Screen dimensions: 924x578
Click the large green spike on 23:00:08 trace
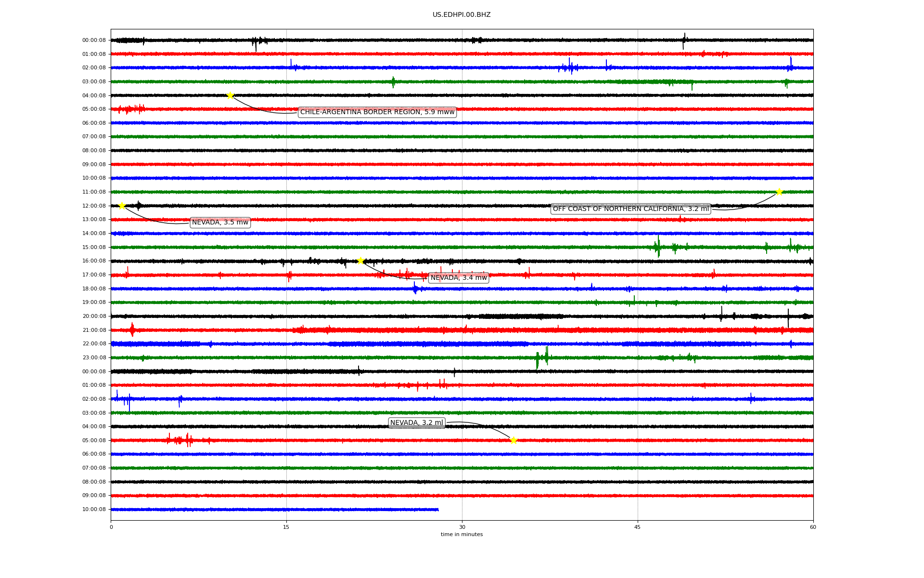tap(538, 360)
